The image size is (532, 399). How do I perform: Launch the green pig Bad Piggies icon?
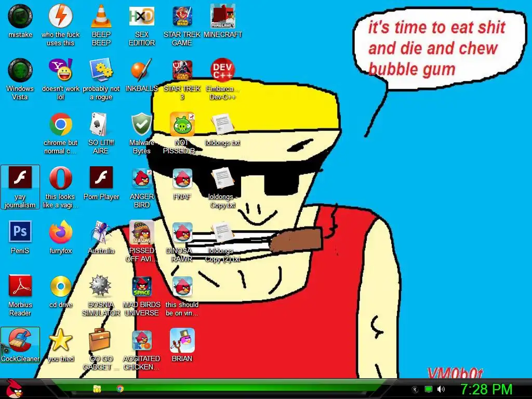click(182, 124)
